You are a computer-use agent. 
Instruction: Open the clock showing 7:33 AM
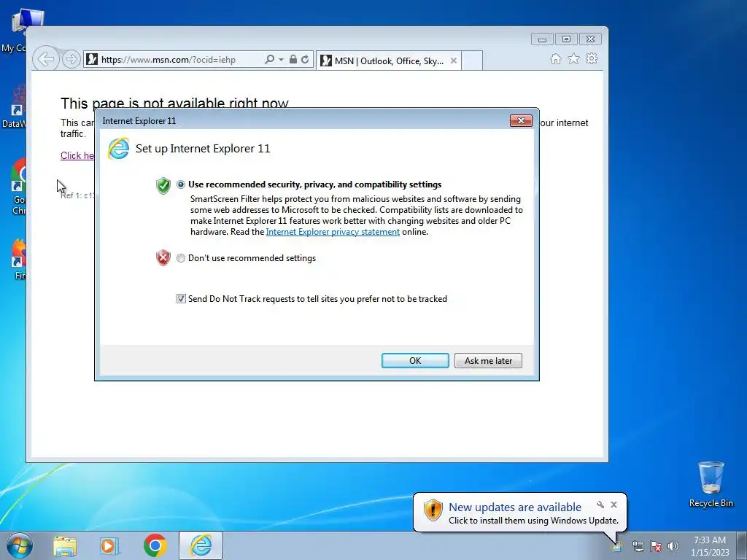pyautogui.click(x=710, y=546)
